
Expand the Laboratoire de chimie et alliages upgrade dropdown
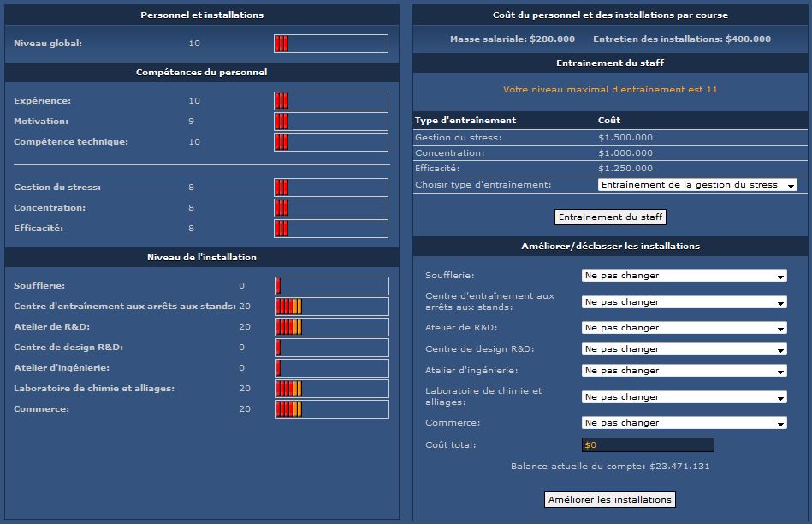(685, 397)
